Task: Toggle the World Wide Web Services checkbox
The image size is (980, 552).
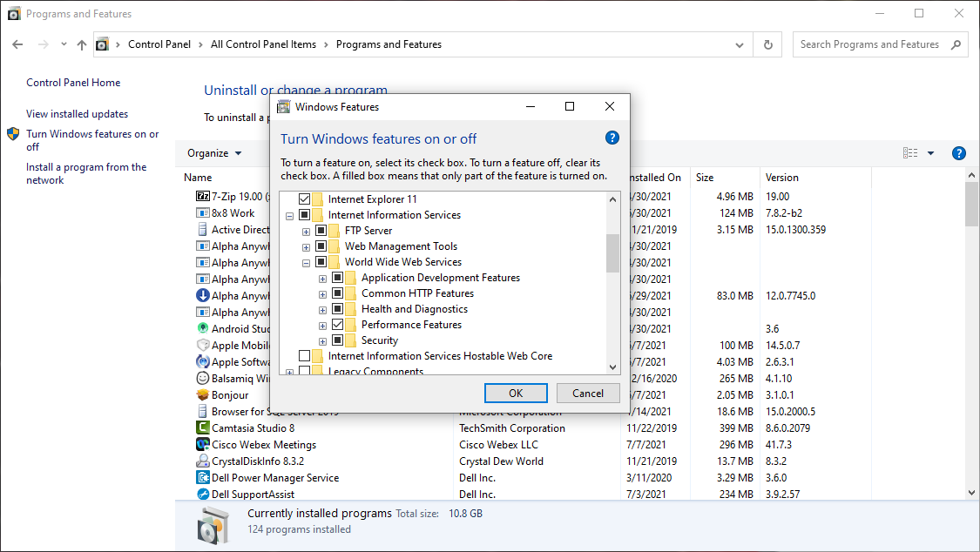Action: (321, 262)
